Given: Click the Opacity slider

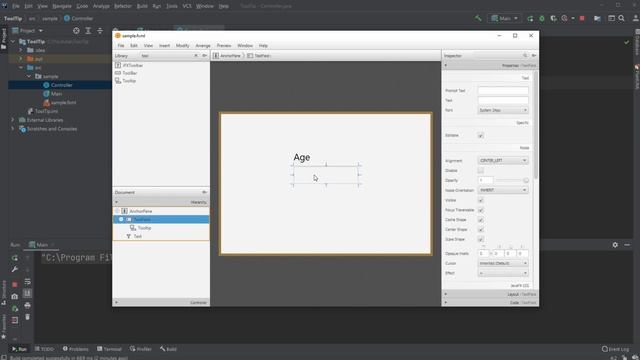Looking at the screenshot, I should coord(512,180).
